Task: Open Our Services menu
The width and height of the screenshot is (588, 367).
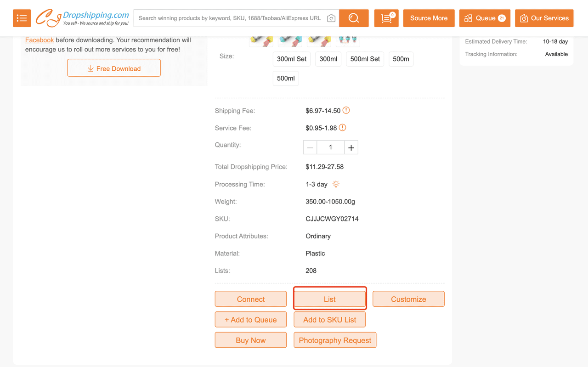Action: tap(544, 18)
